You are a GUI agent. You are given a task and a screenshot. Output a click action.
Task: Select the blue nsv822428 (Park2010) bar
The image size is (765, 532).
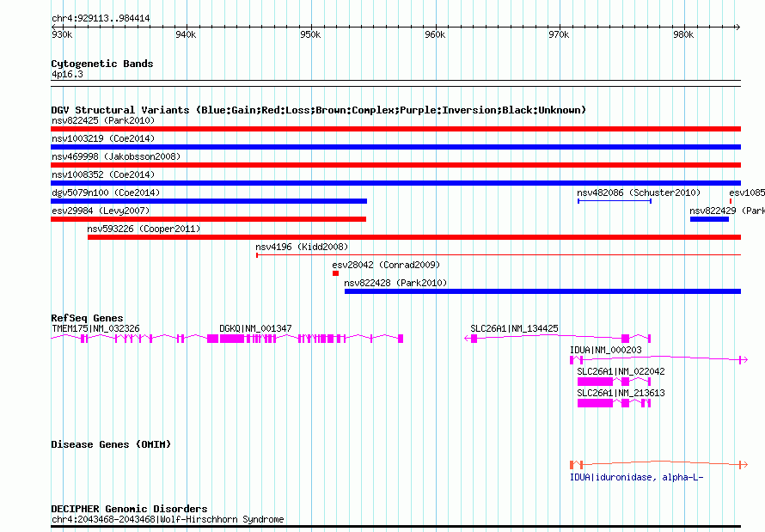[x=542, y=291]
